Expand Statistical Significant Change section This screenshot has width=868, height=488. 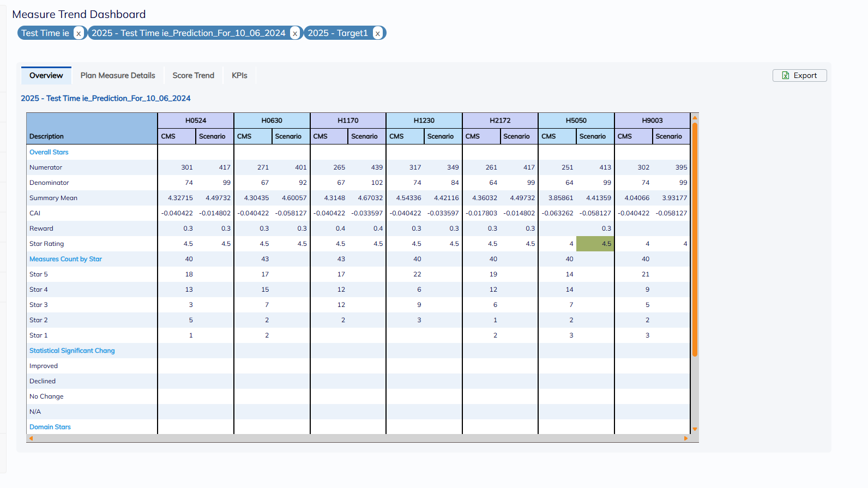[x=72, y=351]
